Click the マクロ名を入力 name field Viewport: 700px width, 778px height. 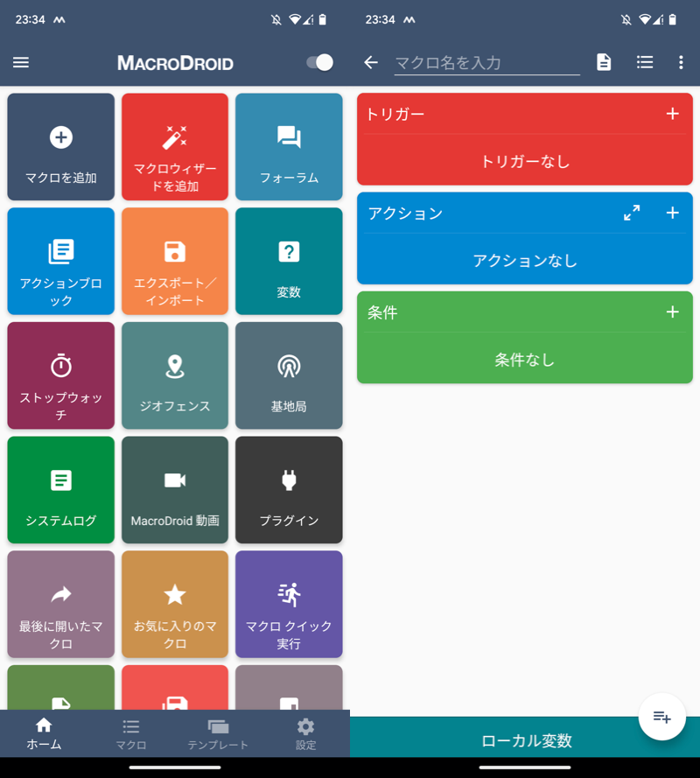click(x=486, y=63)
